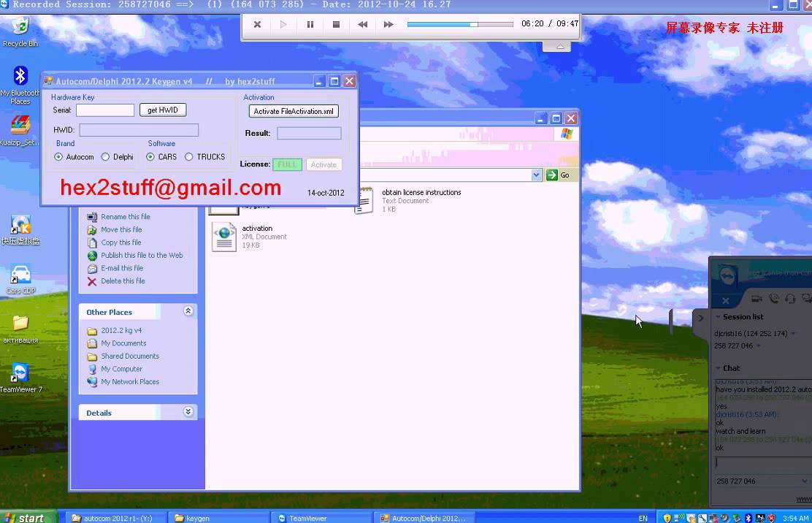Open TeamViewer 7 desktop shortcut
812x523 pixels.
(20, 378)
